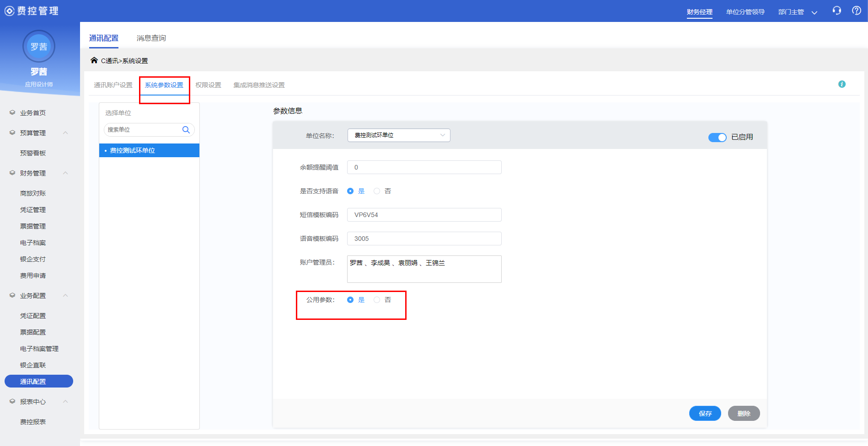The width and height of the screenshot is (868, 446).
Task: Expand the role dropdown next to 部门主管
Action: (x=814, y=12)
